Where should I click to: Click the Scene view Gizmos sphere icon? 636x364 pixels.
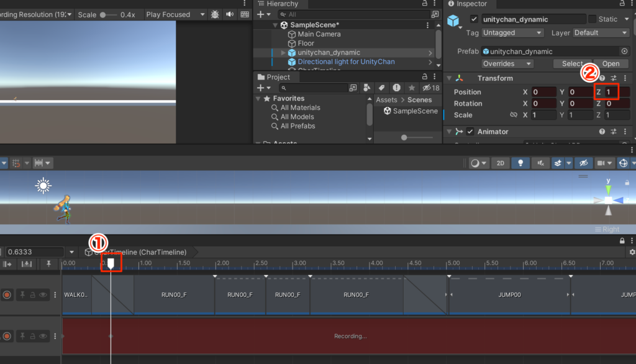[x=623, y=163]
